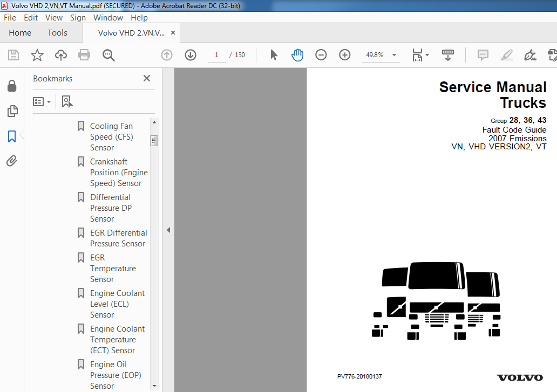The width and height of the screenshot is (557, 392).
Task: Click the 49.8% zoom value field
Action: pos(375,55)
